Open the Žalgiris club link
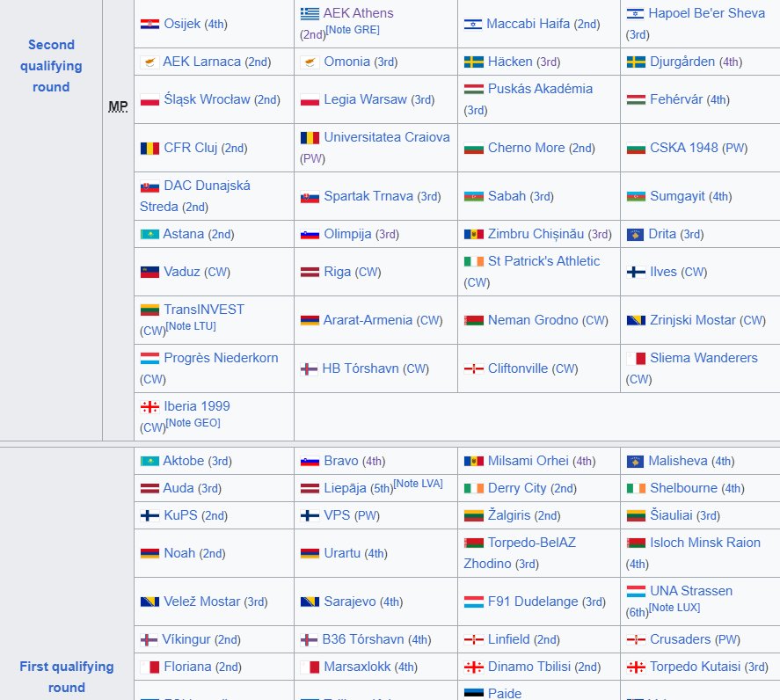This screenshot has width=780, height=700. coord(509,515)
